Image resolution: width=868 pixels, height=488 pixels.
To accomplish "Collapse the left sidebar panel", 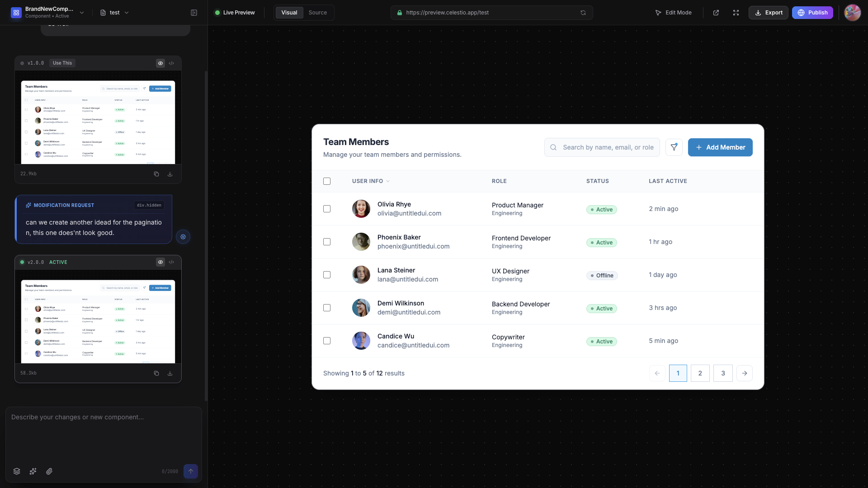I will pos(193,12).
